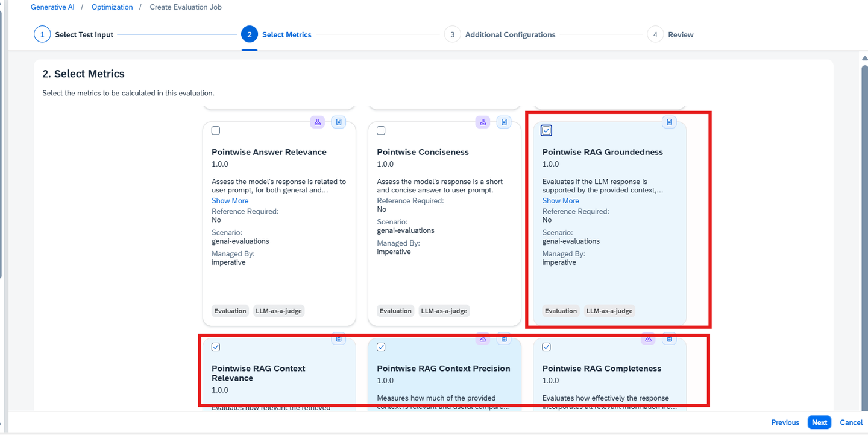Image resolution: width=868 pixels, height=435 pixels.
Task: Click Evaluation tag on Pointwise Conciseness card
Action: (x=395, y=311)
